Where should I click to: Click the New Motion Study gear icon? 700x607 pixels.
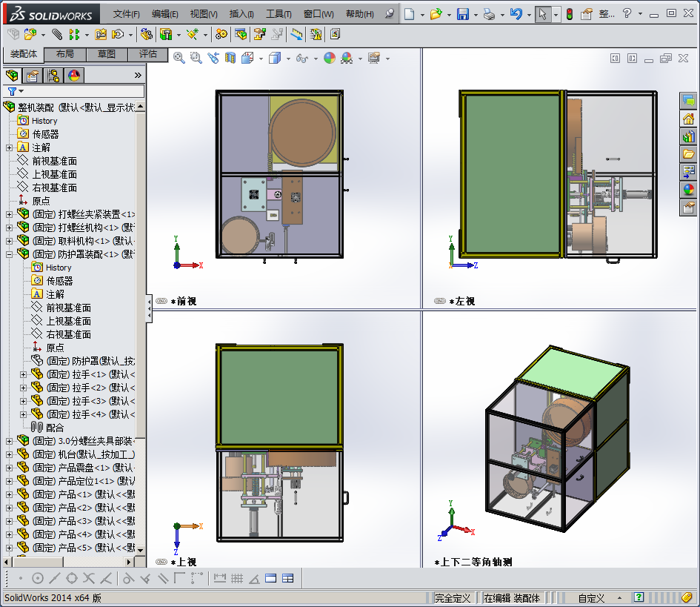(x=221, y=34)
